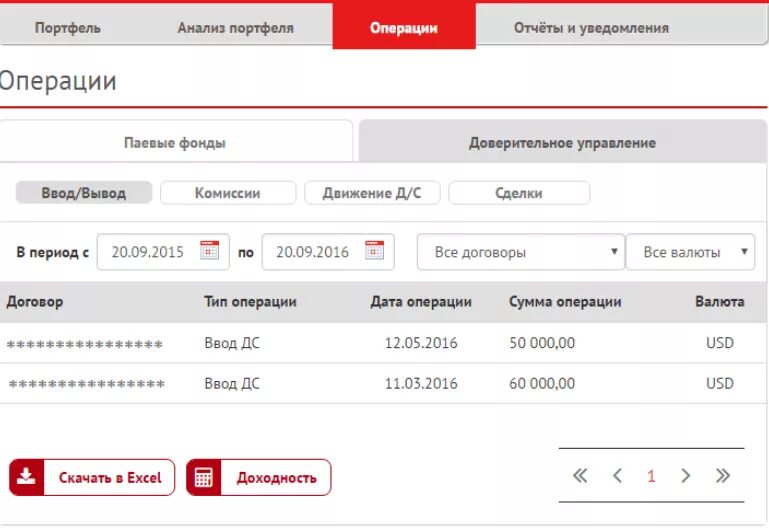Viewport: 769px width, 528px height.
Task: Select the Операции tab
Action: 404,27
